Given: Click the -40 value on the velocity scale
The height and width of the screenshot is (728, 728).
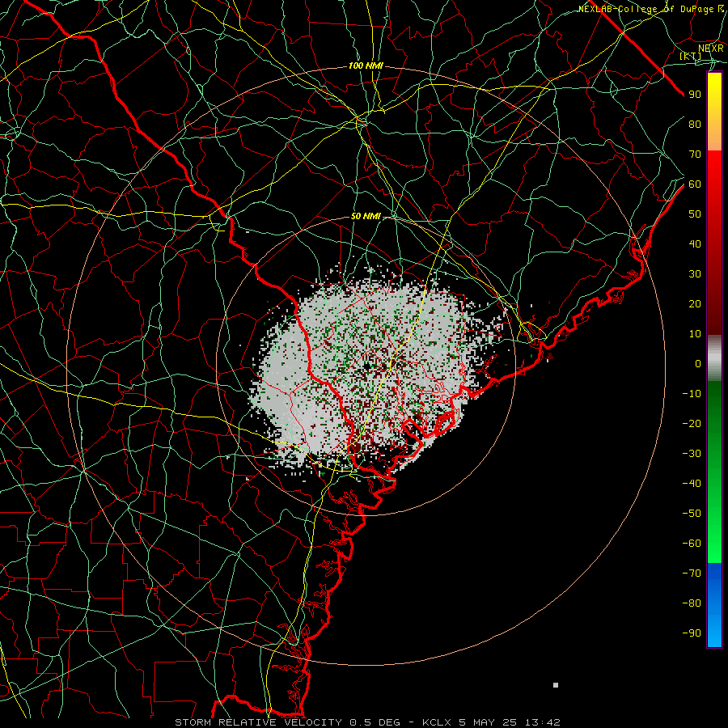Looking at the screenshot, I should (692, 484).
